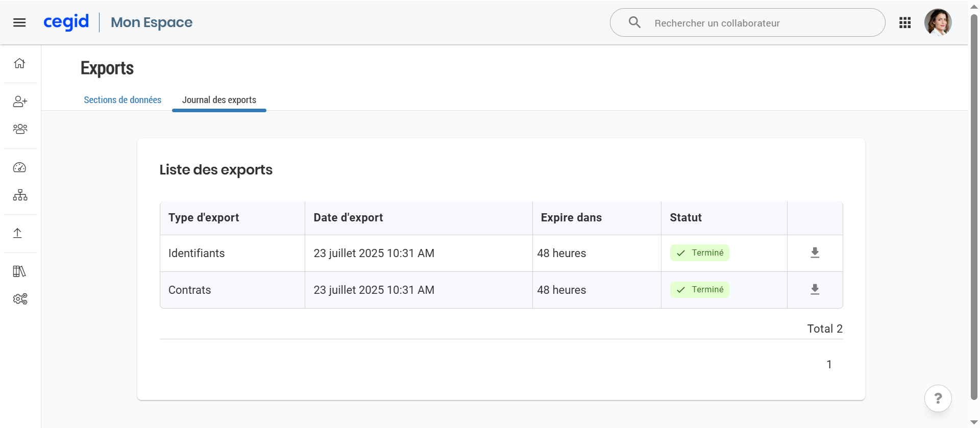Open the settings gears sidebar icon
The height and width of the screenshot is (428, 980).
pyautogui.click(x=20, y=299)
